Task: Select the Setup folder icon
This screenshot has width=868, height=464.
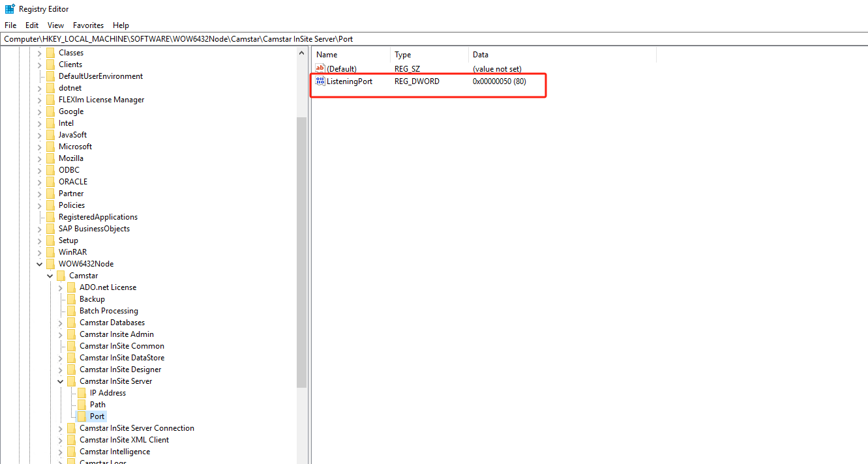Action: coord(51,240)
